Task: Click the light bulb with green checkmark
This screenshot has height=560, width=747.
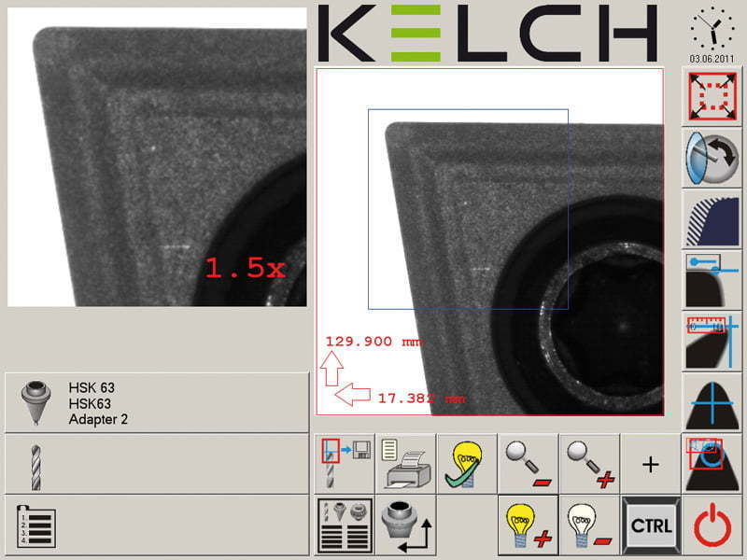Action: click(x=467, y=465)
